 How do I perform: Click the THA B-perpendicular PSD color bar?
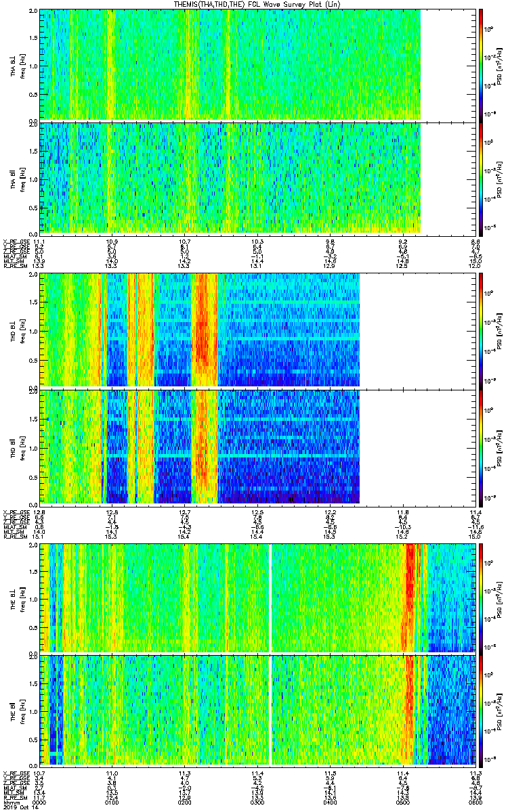coord(480,64)
